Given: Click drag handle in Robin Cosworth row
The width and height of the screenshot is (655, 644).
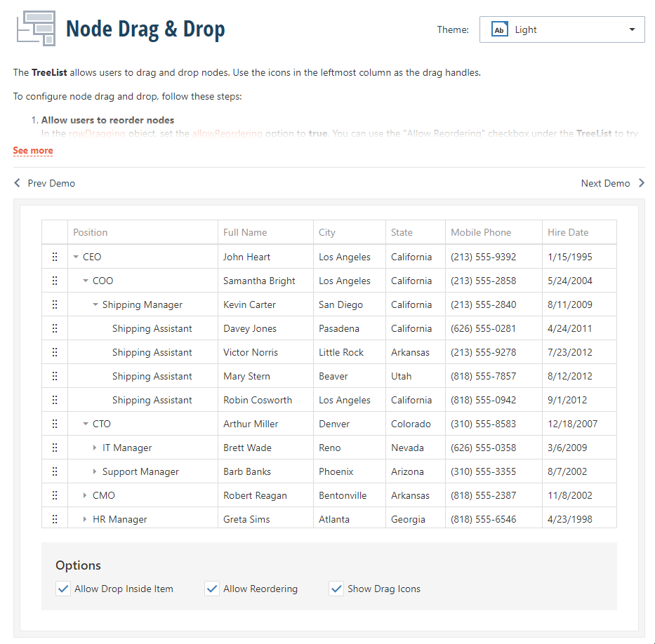Looking at the screenshot, I should (55, 400).
